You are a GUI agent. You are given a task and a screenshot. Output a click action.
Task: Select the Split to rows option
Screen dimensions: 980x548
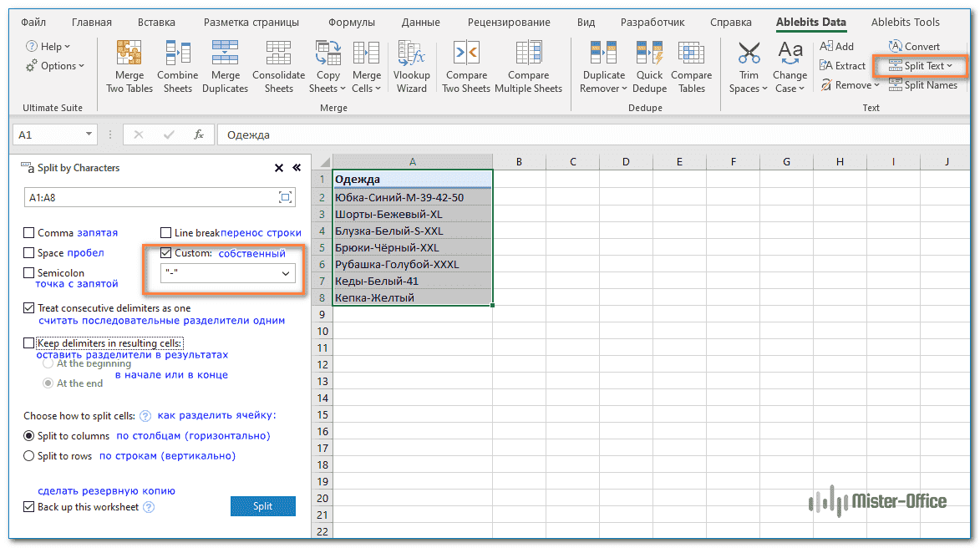coord(29,456)
